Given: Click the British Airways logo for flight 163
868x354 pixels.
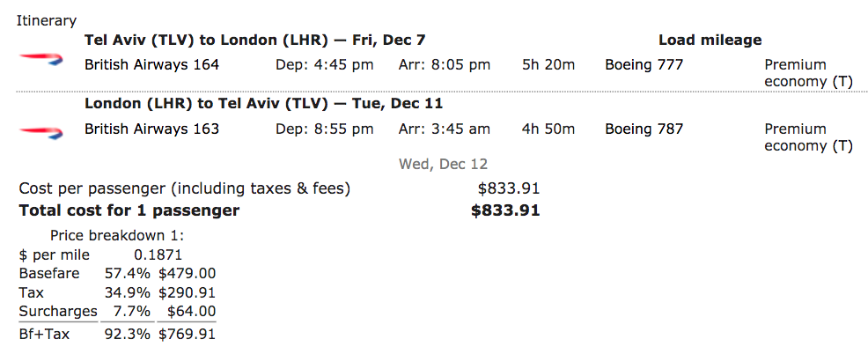Looking at the screenshot, I should pyautogui.click(x=41, y=132).
